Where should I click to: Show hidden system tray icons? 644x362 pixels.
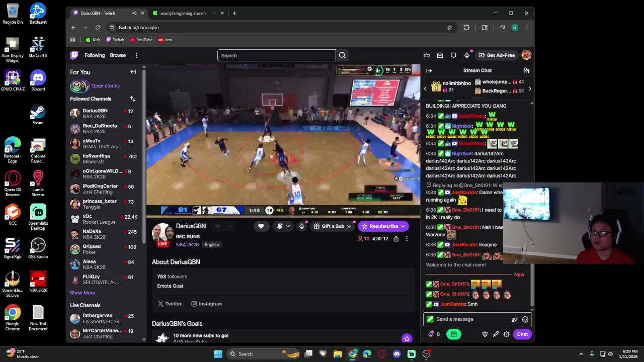pos(581,354)
